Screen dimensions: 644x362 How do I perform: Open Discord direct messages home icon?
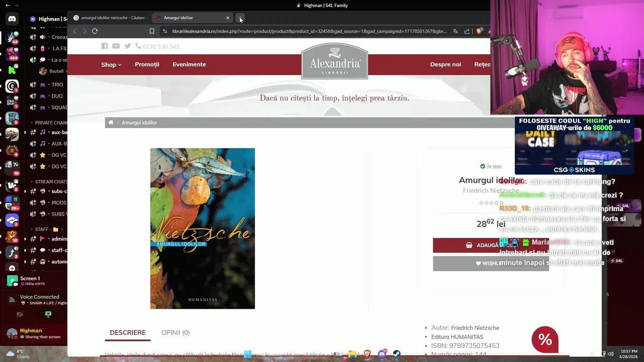12,19
